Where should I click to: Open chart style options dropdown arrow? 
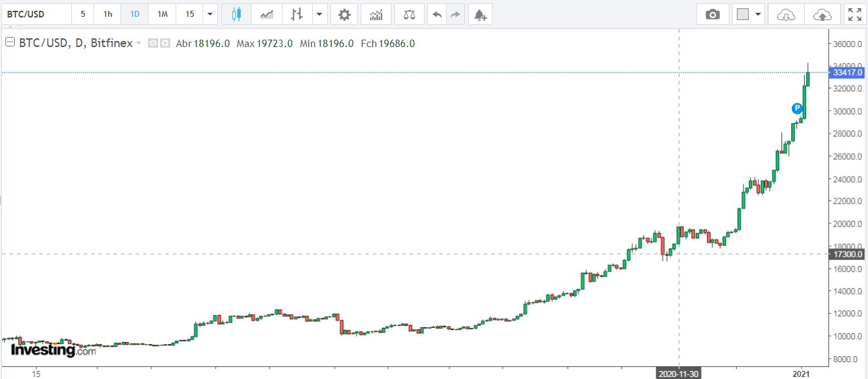tap(319, 14)
